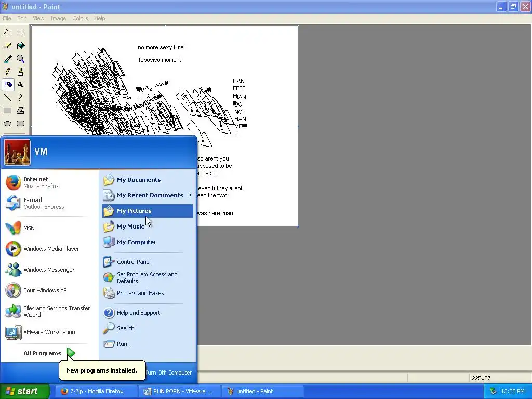The width and height of the screenshot is (532, 399).
Task: Select the Pencil tool
Action: 8,72
